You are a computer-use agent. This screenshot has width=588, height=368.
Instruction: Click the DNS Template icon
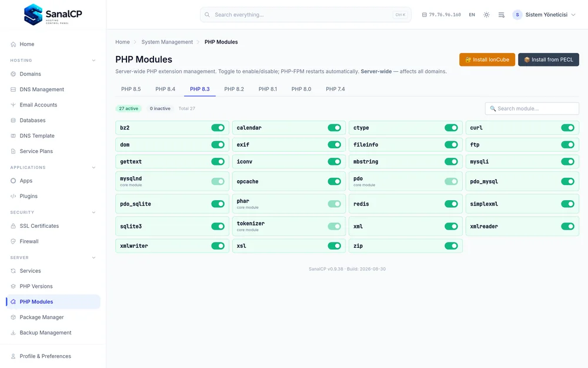[13, 135]
